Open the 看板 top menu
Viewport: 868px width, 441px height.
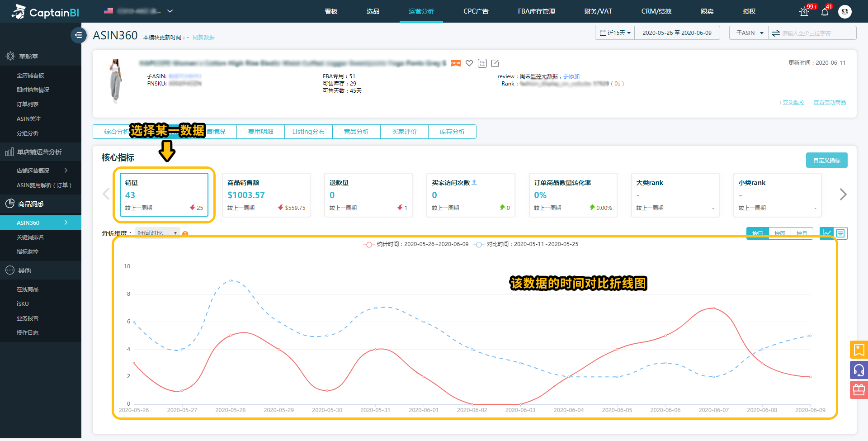pyautogui.click(x=331, y=11)
